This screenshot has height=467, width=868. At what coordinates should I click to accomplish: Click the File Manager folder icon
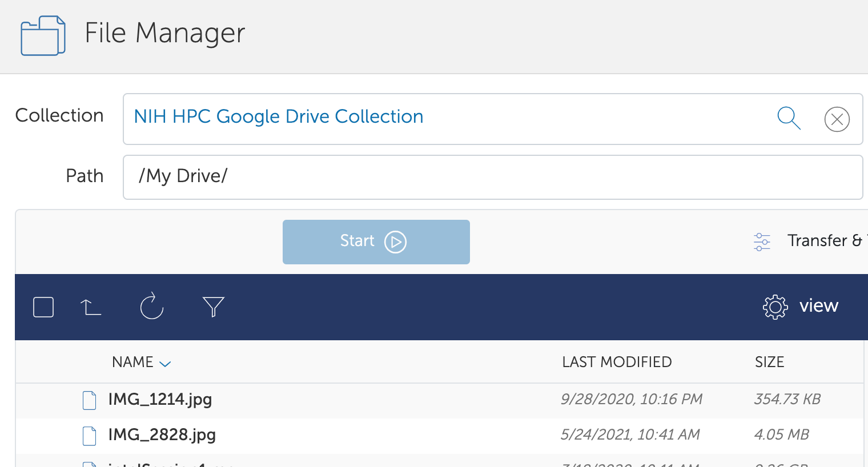pos(43,35)
